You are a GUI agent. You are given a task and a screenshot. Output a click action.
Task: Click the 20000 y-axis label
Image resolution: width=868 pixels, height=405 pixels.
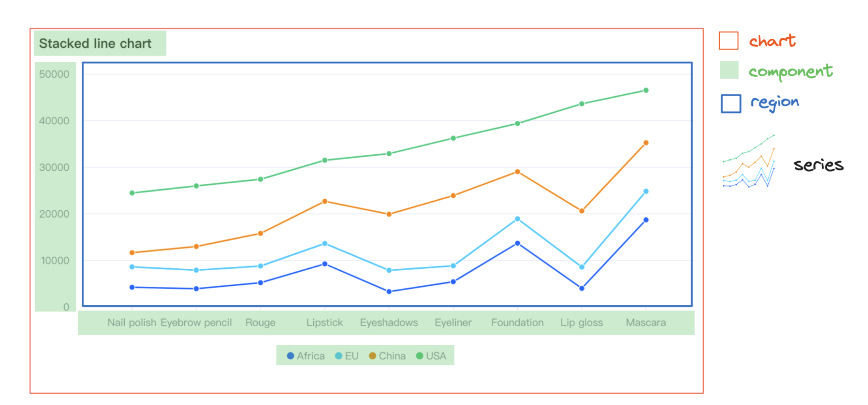tap(54, 214)
